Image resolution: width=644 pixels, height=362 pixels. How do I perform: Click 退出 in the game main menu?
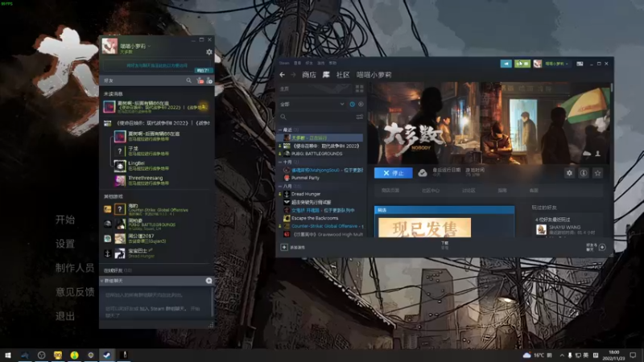click(x=65, y=316)
